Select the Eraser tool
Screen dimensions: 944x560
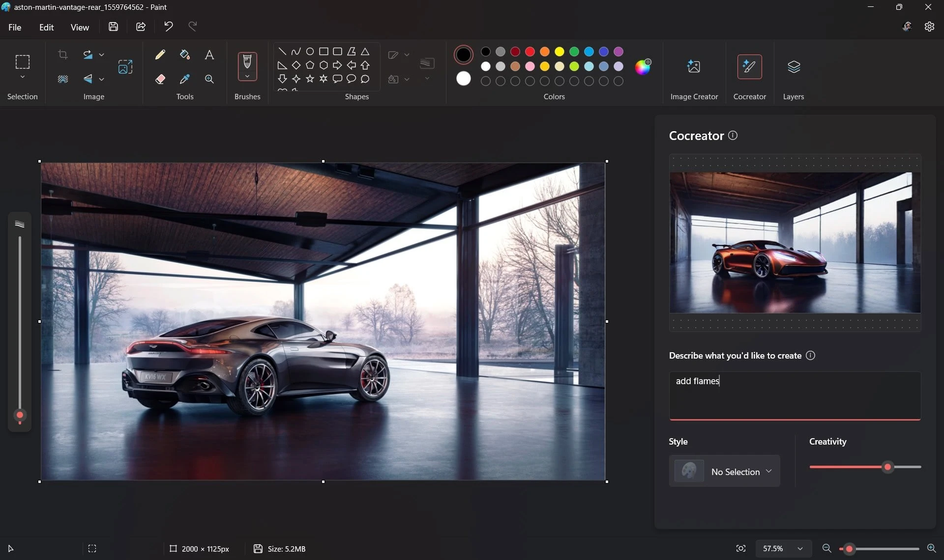(160, 79)
